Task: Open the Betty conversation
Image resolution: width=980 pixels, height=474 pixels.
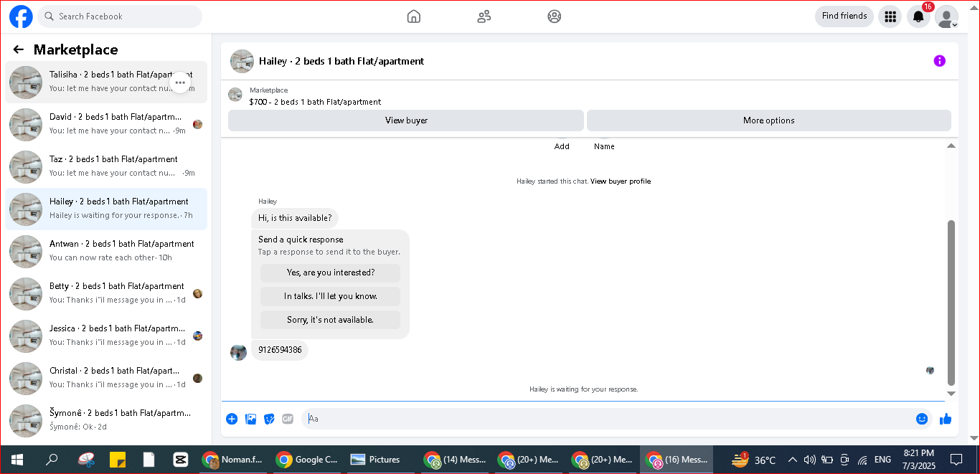Action: point(106,294)
